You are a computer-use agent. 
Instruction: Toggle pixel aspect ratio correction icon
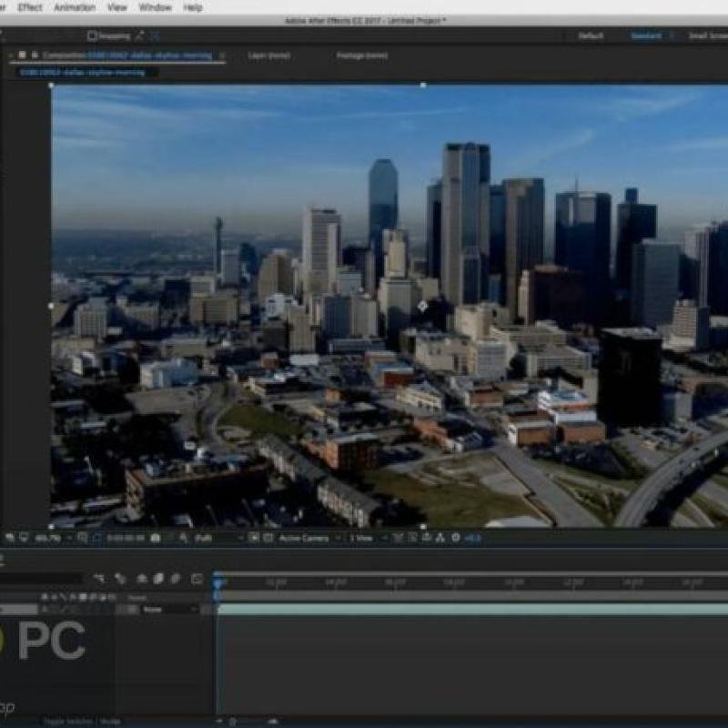[x=398, y=538]
